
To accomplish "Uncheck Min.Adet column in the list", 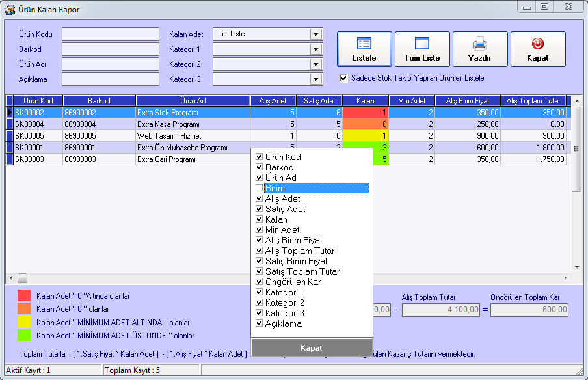I will [x=259, y=230].
